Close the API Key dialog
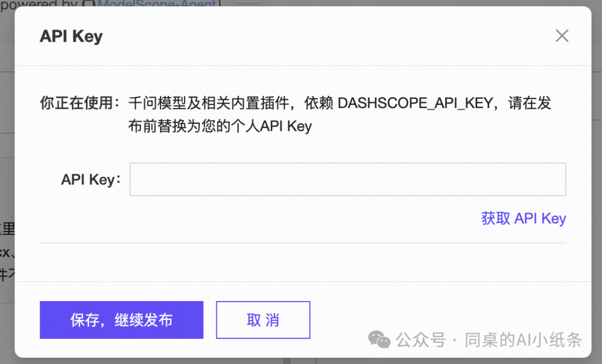602x364 pixels. (562, 36)
